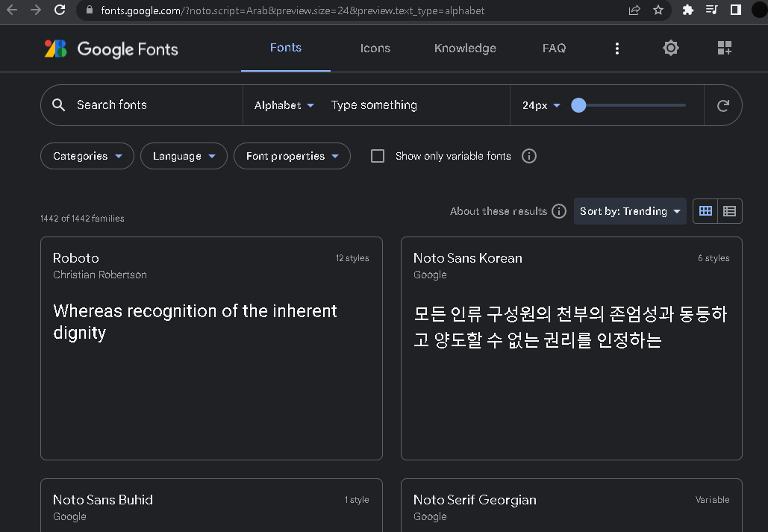Go back with the browser back arrow
768x532 pixels.
click(x=12, y=10)
